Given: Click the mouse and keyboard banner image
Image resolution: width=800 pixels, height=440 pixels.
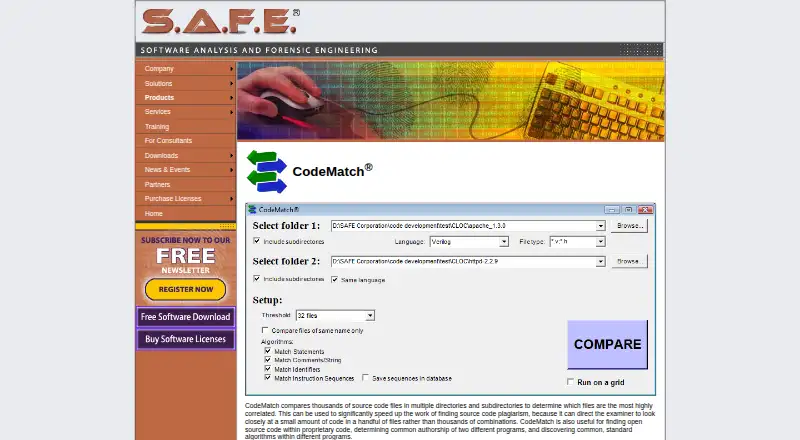Looking at the screenshot, I should click(451, 101).
